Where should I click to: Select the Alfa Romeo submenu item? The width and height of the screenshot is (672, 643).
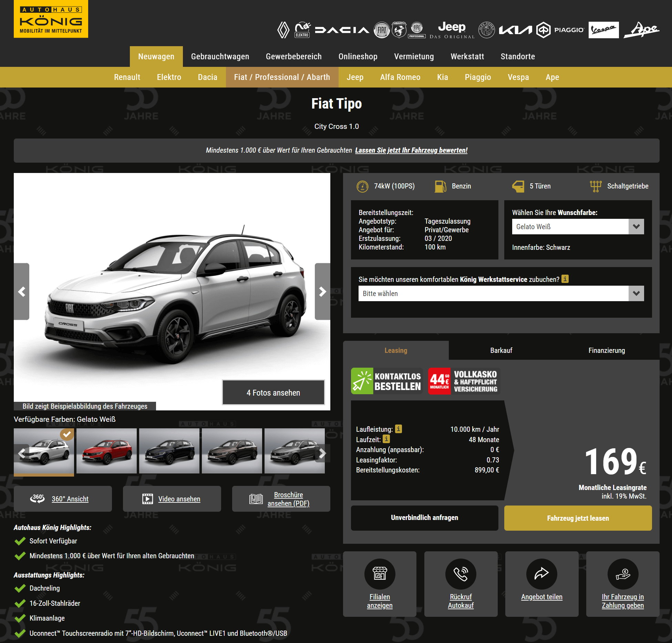click(400, 77)
